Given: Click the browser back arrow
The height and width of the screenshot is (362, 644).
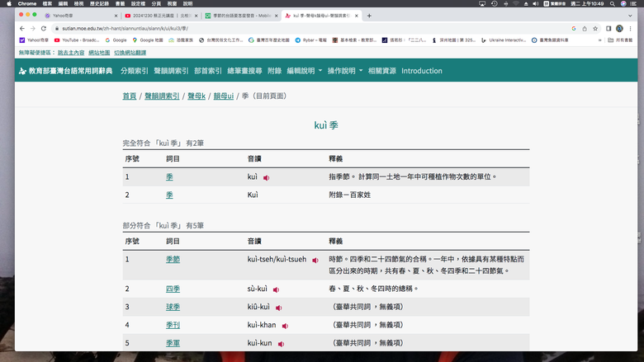Looking at the screenshot, I should (x=22, y=28).
